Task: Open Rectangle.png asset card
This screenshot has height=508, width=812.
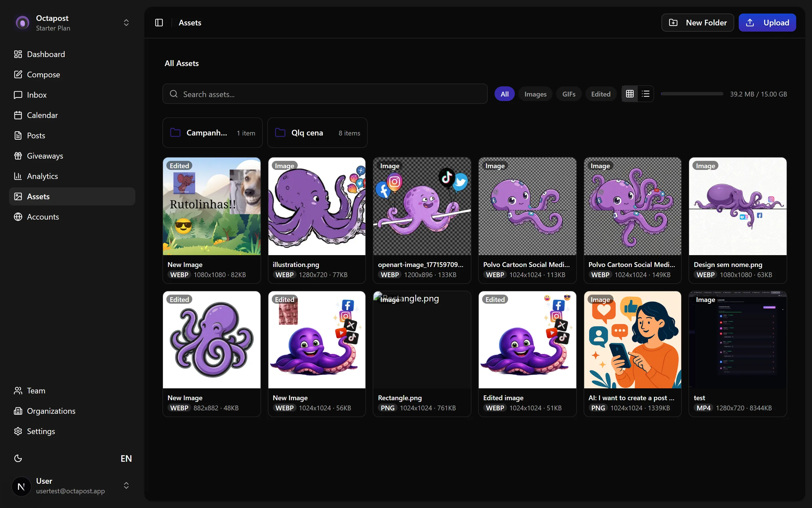Action: click(x=422, y=354)
